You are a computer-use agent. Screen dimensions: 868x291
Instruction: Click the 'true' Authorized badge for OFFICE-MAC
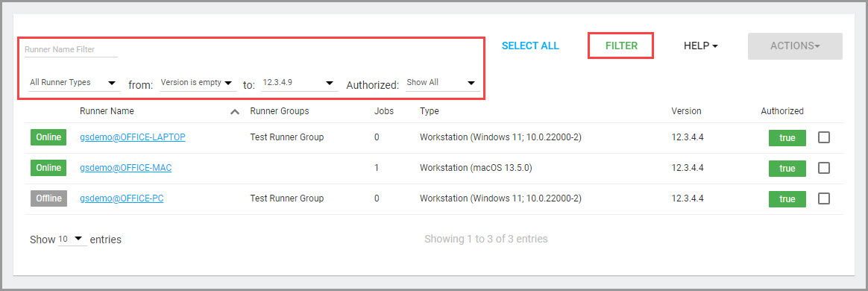coord(787,169)
